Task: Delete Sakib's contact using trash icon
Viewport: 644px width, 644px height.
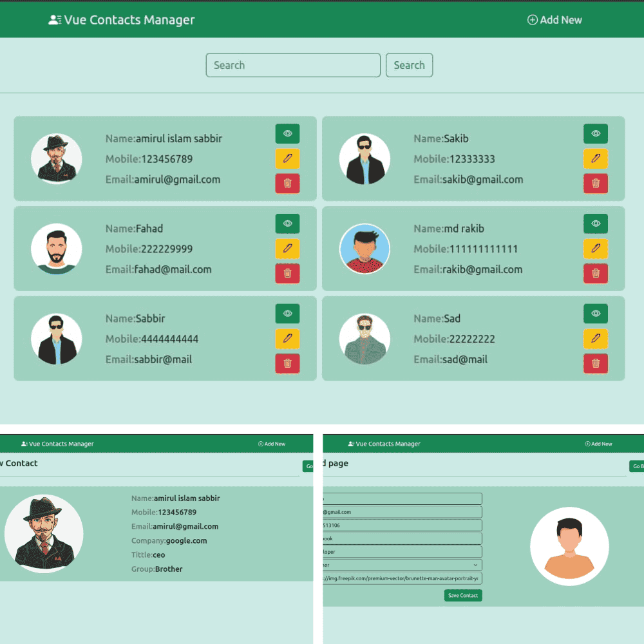Action: click(595, 184)
